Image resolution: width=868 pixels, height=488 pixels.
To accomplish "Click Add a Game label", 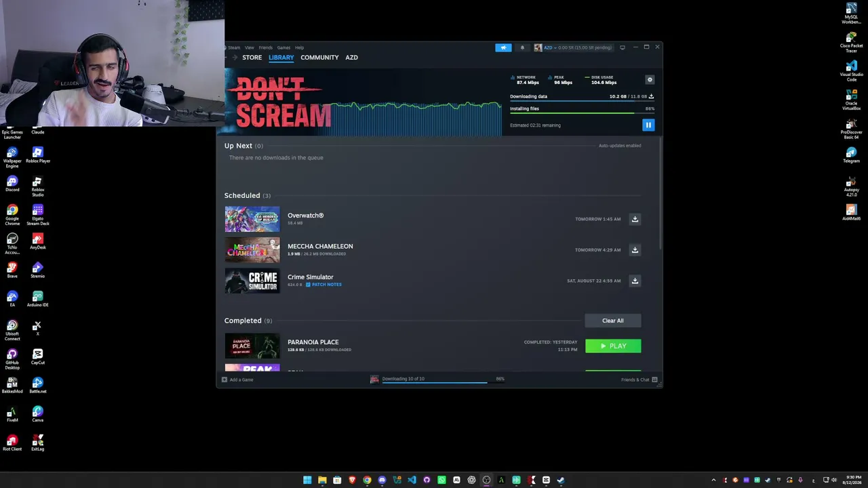I will 241,380.
